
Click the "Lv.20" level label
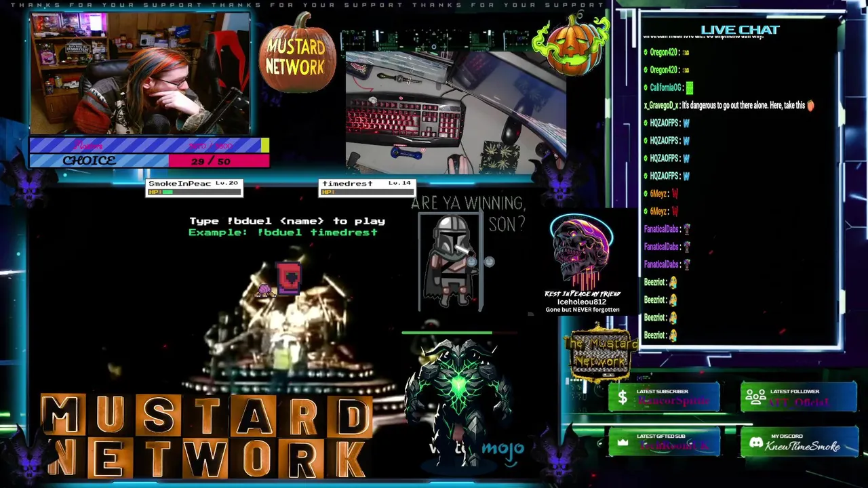(x=226, y=184)
